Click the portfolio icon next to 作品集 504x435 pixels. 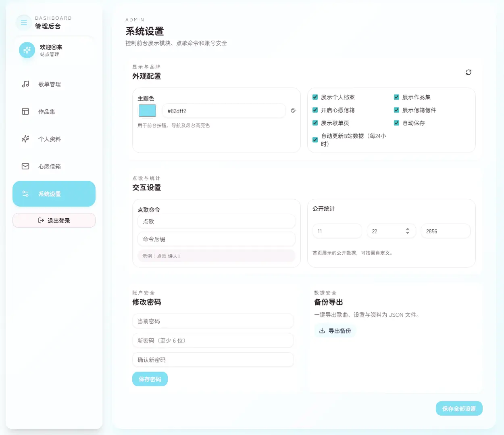pos(25,111)
